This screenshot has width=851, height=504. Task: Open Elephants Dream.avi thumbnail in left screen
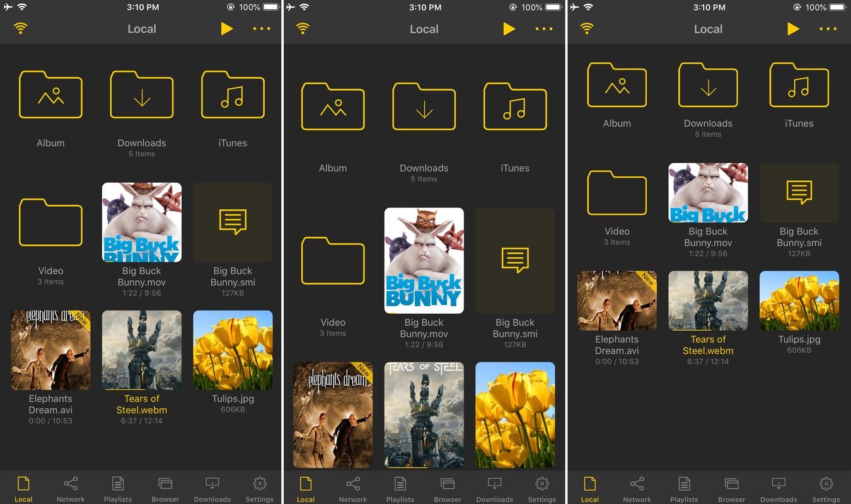(50, 350)
